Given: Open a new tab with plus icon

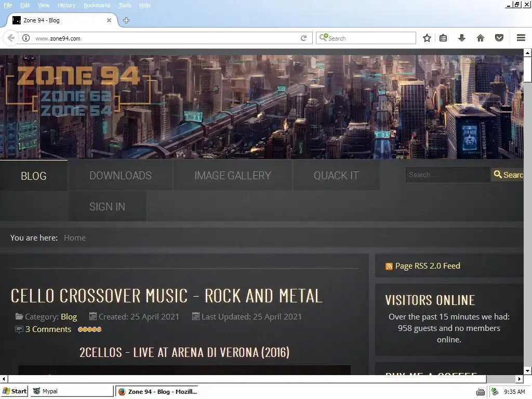Looking at the screenshot, I should pyautogui.click(x=126, y=20).
